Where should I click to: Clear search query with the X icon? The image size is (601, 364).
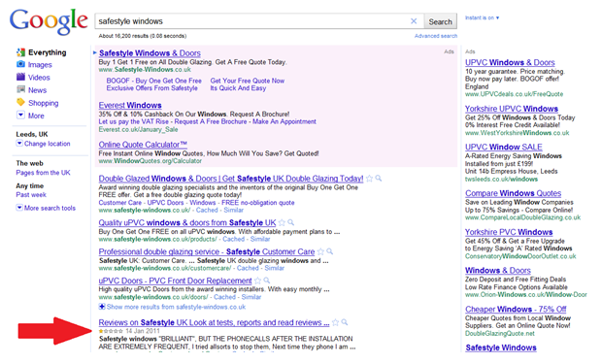point(414,21)
